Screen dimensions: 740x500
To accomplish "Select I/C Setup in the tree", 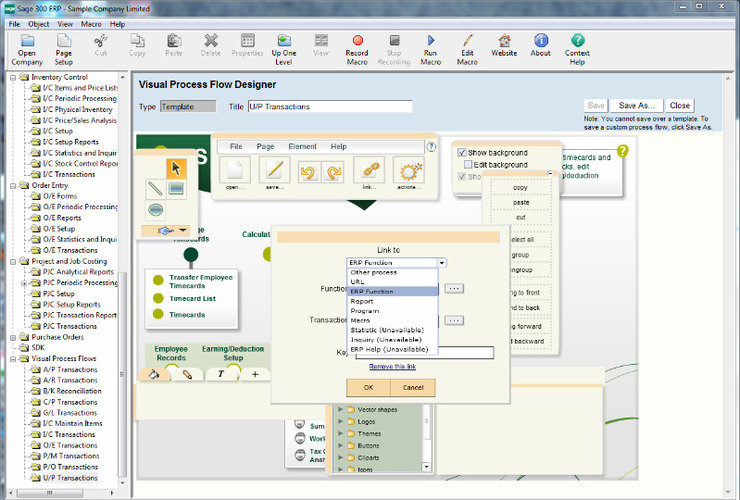I will (58, 131).
